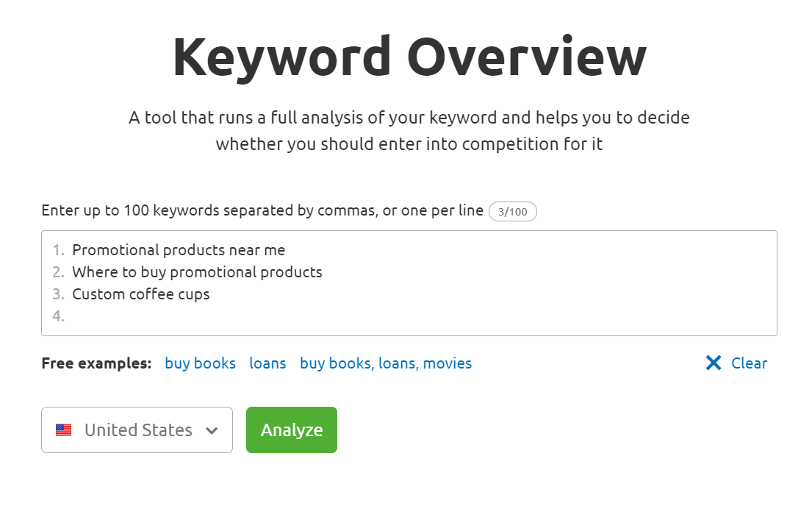Click the green Analyze action control

pos(291,430)
